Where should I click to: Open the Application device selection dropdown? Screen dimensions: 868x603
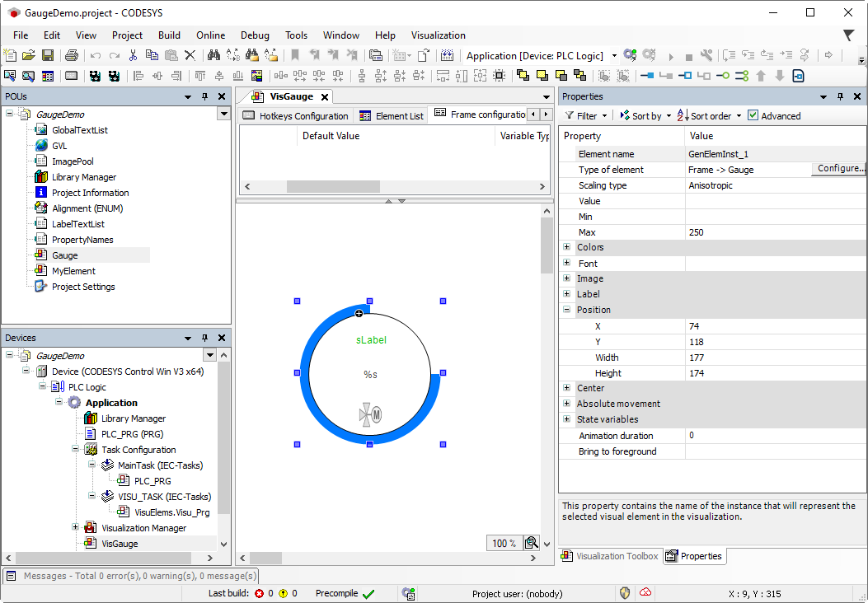(613, 55)
